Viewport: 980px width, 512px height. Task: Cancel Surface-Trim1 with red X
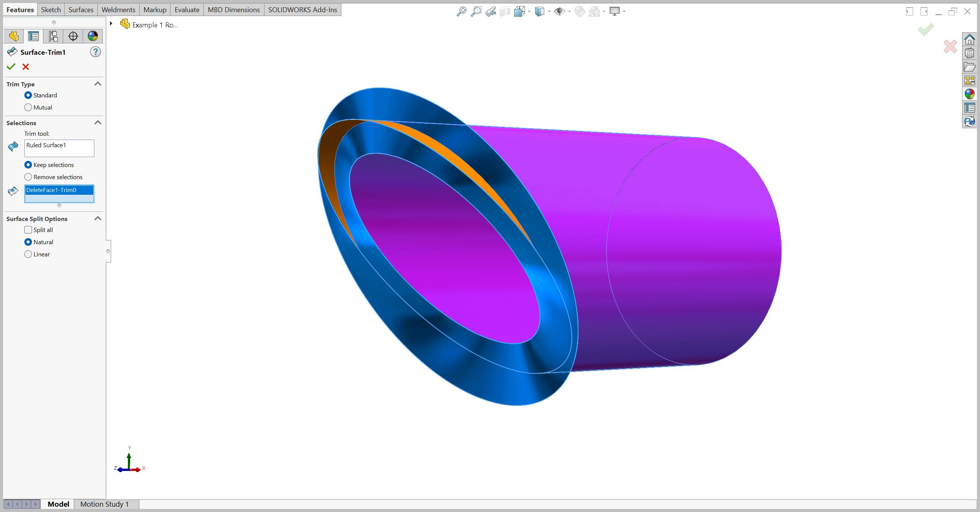(25, 67)
